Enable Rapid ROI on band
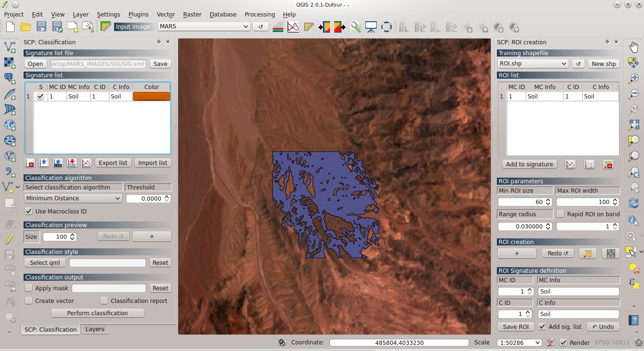Image resolution: width=644 pixels, height=351 pixels. pyautogui.click(x=561, y=214)
